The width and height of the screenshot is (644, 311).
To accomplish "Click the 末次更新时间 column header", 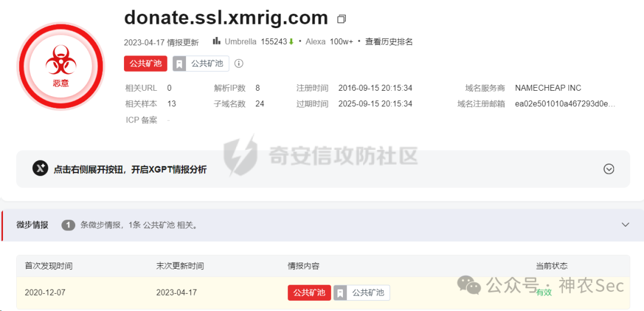I will (x=180, y=266).
